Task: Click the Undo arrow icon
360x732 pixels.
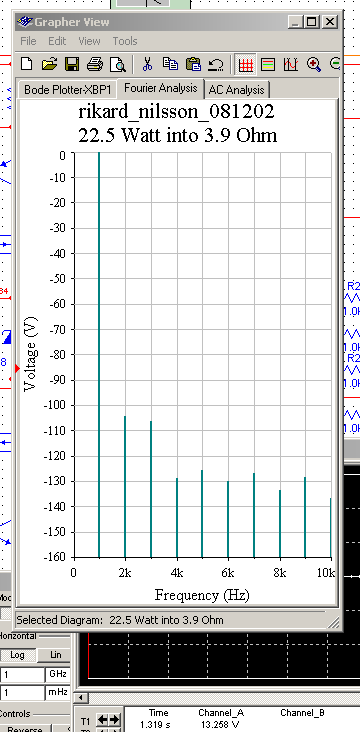Action: 216,64
